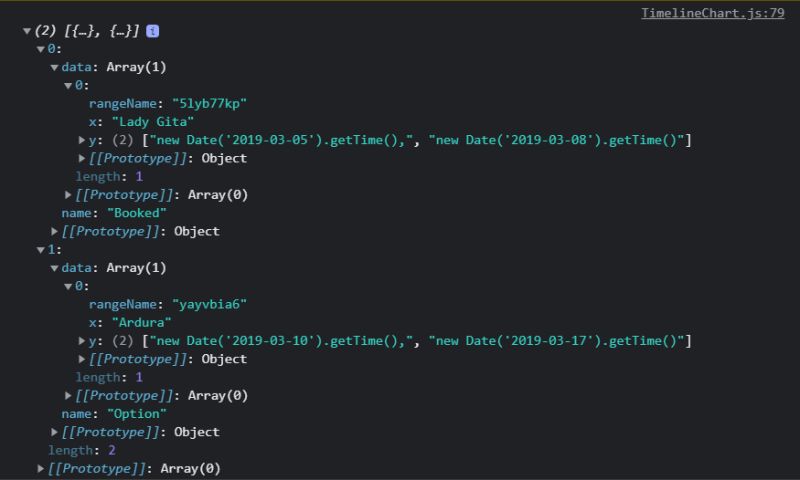Viewport: 800px width, 480px height.
Task: Select the rangeName value "yayvbia6"
Action: coord(209,305)
